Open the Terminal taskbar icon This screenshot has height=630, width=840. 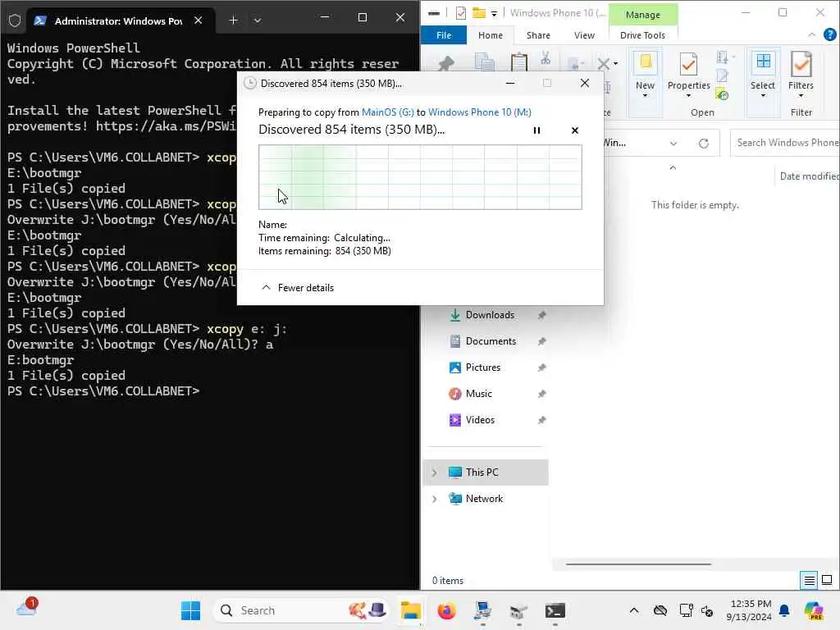tap(555, 610)
